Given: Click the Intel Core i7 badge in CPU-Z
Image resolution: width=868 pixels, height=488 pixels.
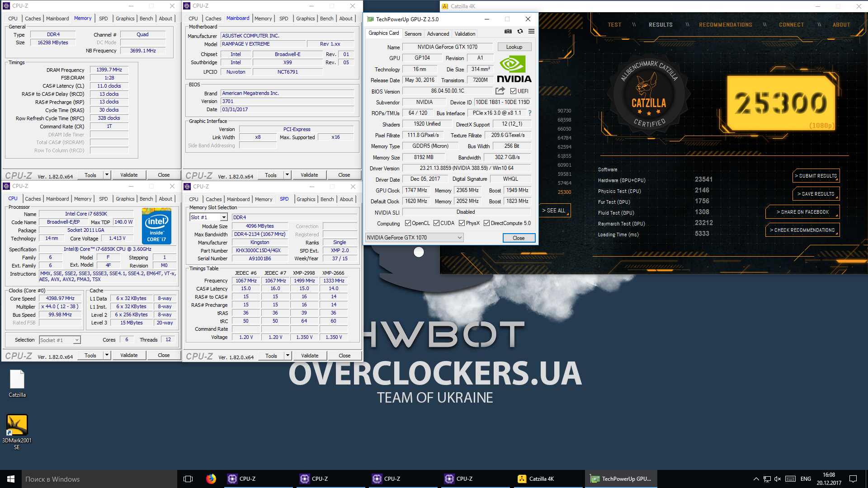Looking at the screenshot, I should coord(156,226).
